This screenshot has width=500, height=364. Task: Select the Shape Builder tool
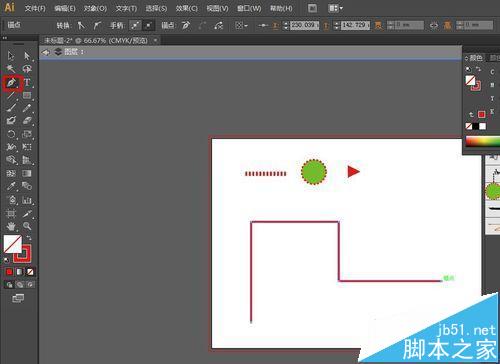pyautogui.click(x=11, y=160)
